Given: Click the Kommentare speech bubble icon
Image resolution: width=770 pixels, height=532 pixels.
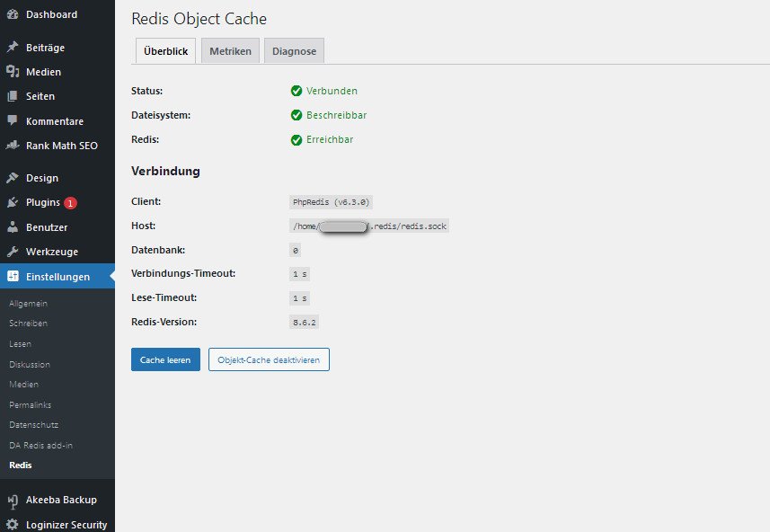Looking at the screenshot, I should pos(13,121).
